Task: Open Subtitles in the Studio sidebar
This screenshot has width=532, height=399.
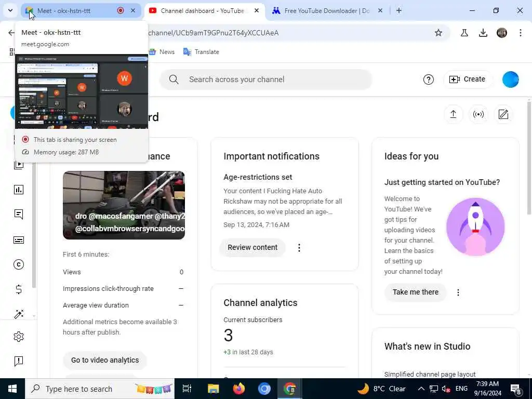Action: click(19, 240)
